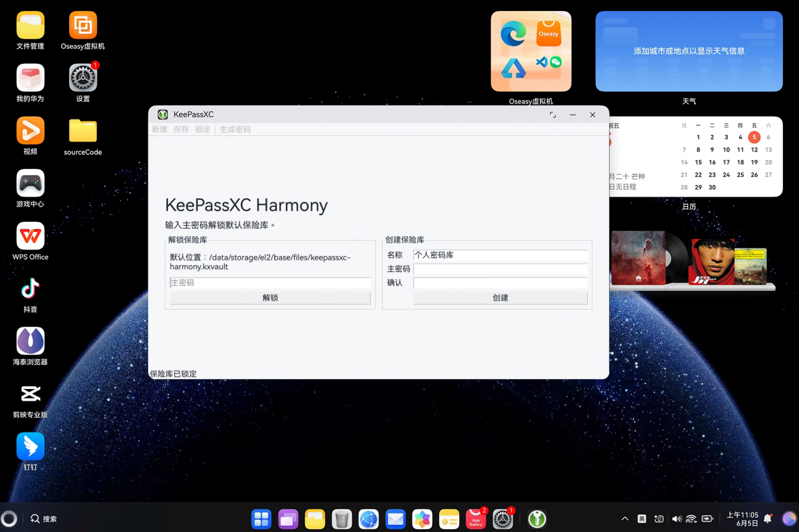Click the 创建 button
Viewport: 799px width, 532px height.
[500, 298]
